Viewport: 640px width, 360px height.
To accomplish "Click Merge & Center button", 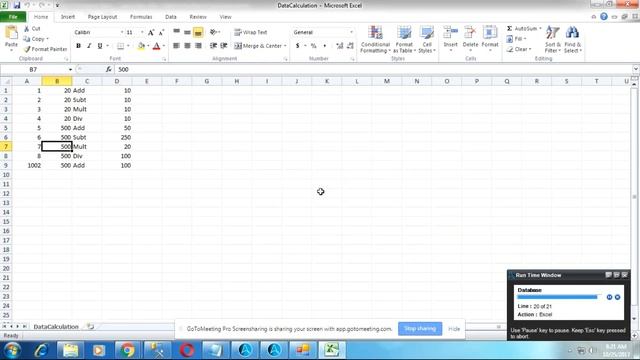I will coord(258,46).
